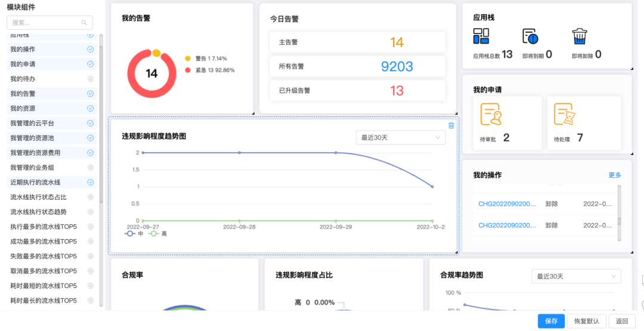Viewport: 644px width, 331px height.
Task: Select 我的资源 module row label
Action: point(23,109)
